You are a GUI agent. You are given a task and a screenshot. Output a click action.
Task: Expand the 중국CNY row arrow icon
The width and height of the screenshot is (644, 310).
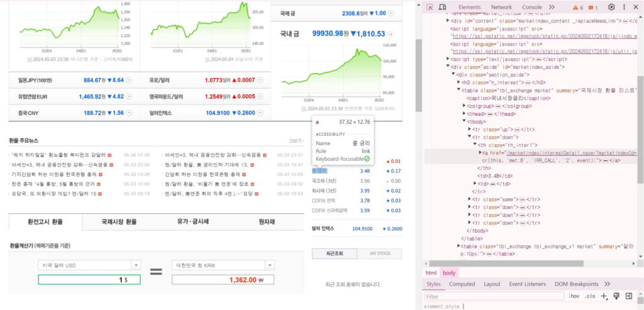click(129, 113)
